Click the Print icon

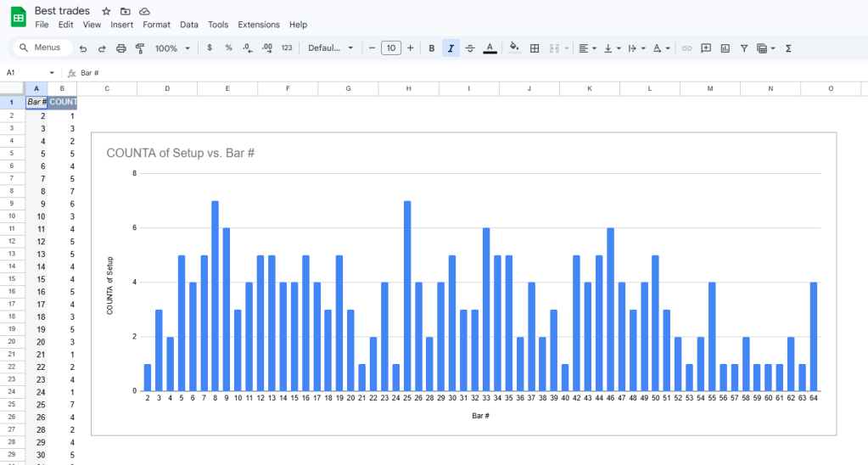[x=120, y=48]
